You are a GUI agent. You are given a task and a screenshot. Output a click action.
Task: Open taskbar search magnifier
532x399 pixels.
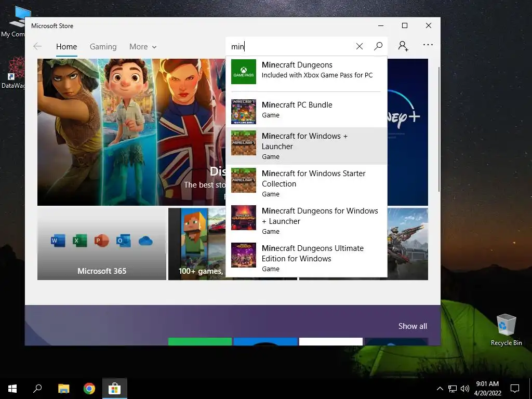[x=37, y=389]
